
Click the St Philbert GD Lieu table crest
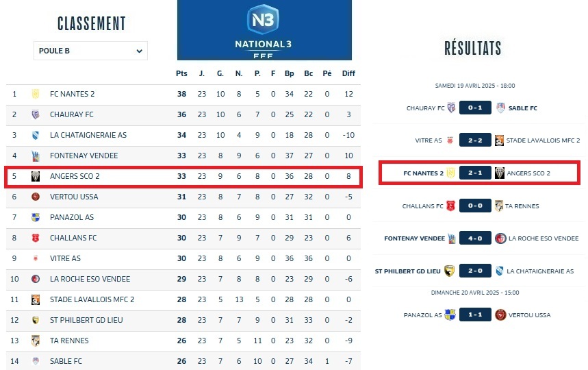(x=36, y=320)
